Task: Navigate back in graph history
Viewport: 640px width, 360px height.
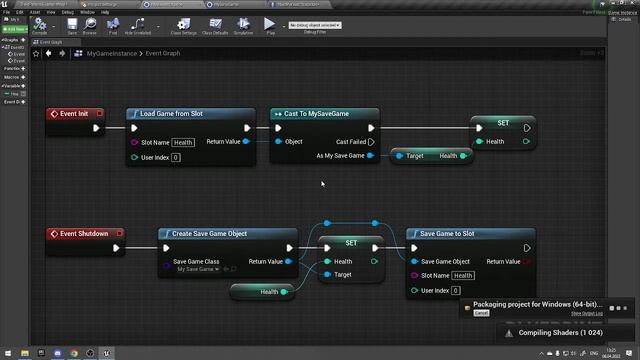Action: click(49, 53)
